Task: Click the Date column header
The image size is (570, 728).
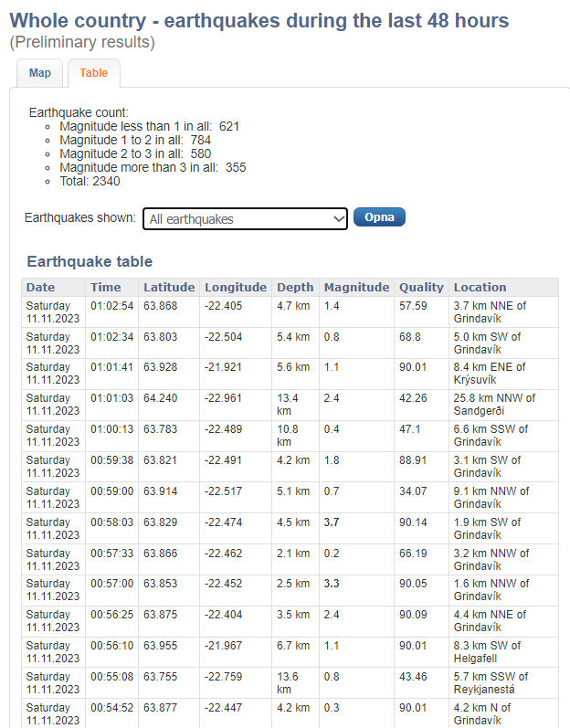Action: [x=41, y=287]
